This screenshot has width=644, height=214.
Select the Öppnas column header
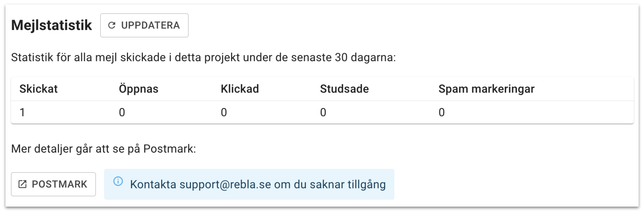coord(139,89)
